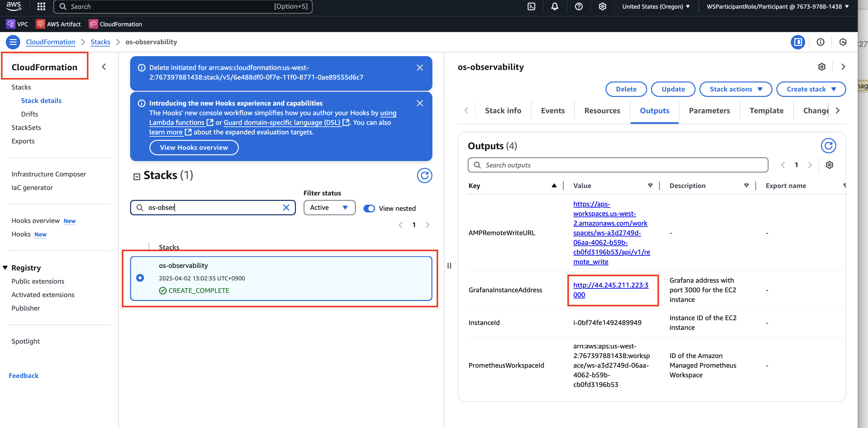Open Outputs table preferences gear
Viewport: 868px width, 428px height.
tap(829, 165)
